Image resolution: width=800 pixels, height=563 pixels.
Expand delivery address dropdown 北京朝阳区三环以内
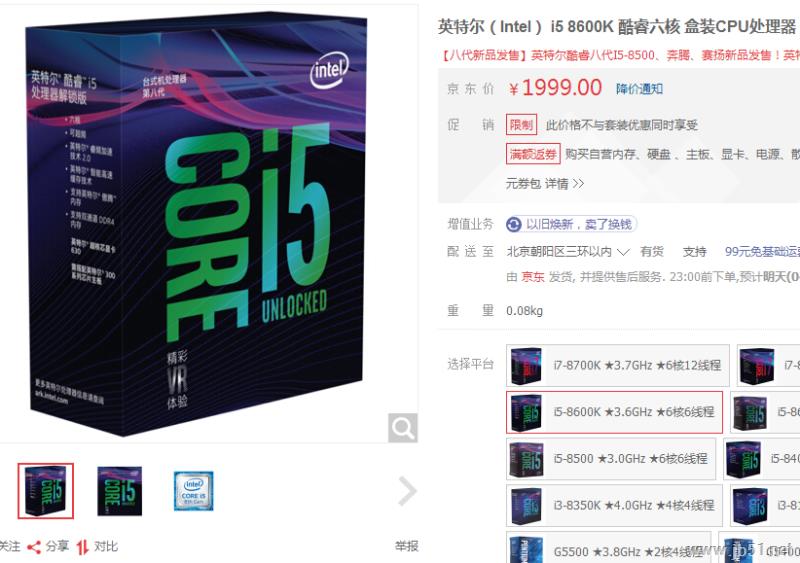[x=568, y=252]
